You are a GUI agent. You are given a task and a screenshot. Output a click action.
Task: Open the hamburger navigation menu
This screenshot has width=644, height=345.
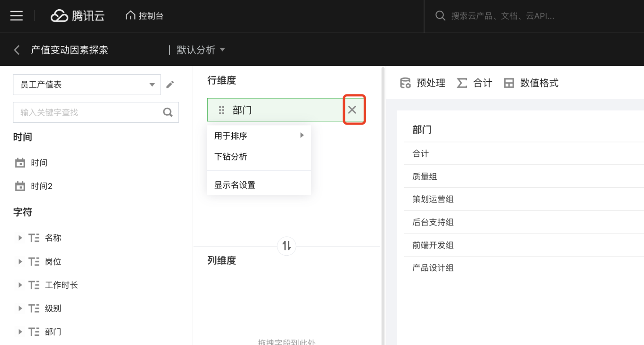pos(17,16)
